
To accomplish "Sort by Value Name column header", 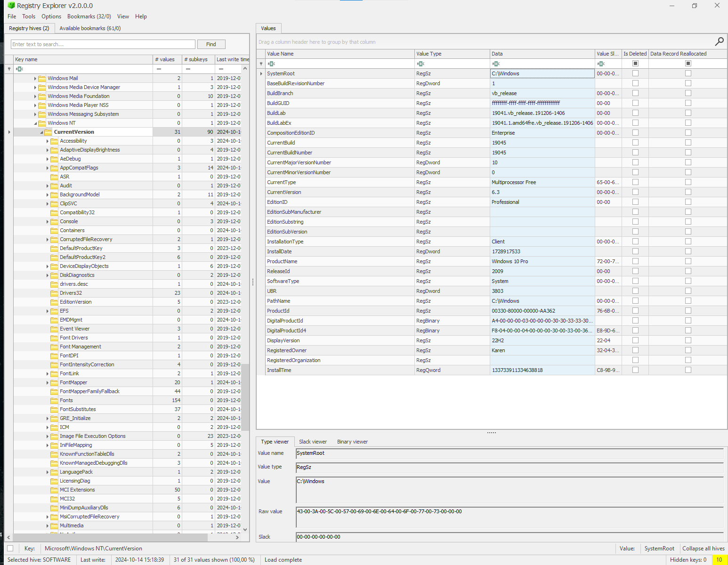I will pos(340,54).
